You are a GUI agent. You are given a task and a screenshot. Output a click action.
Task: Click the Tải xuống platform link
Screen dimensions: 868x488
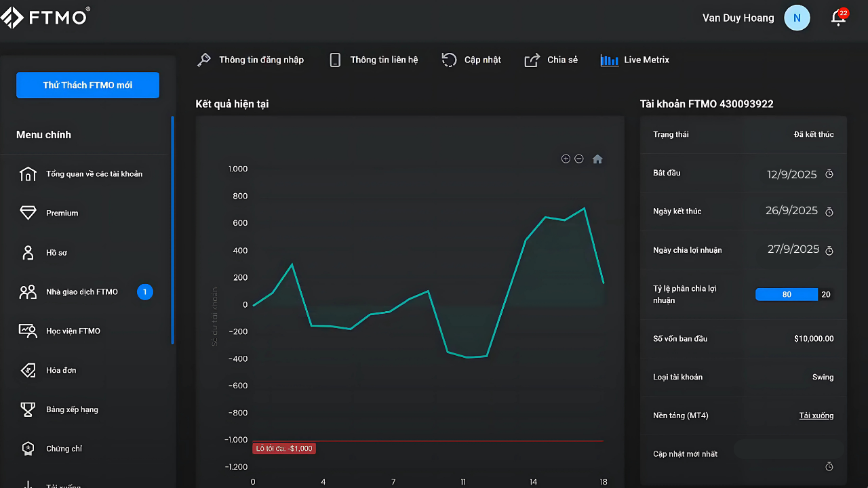816,415
